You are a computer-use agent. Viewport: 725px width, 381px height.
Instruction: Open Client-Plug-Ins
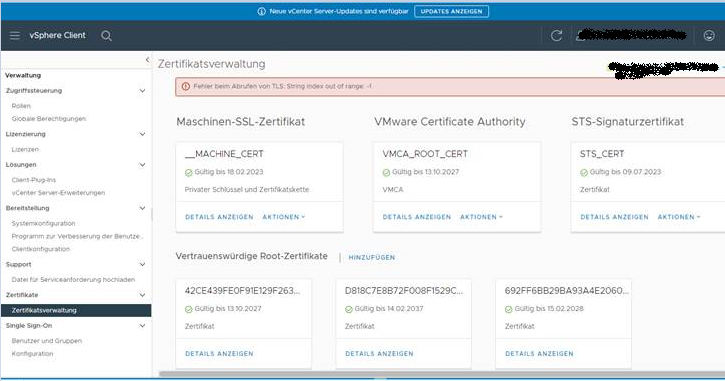click(x=34, y=180)
